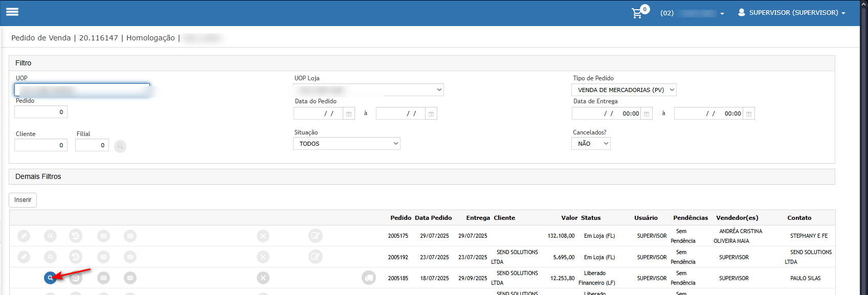The image size is (868, 295).
Task: Click delivery truck icon for order 2005185
Action: coord(369,278)
